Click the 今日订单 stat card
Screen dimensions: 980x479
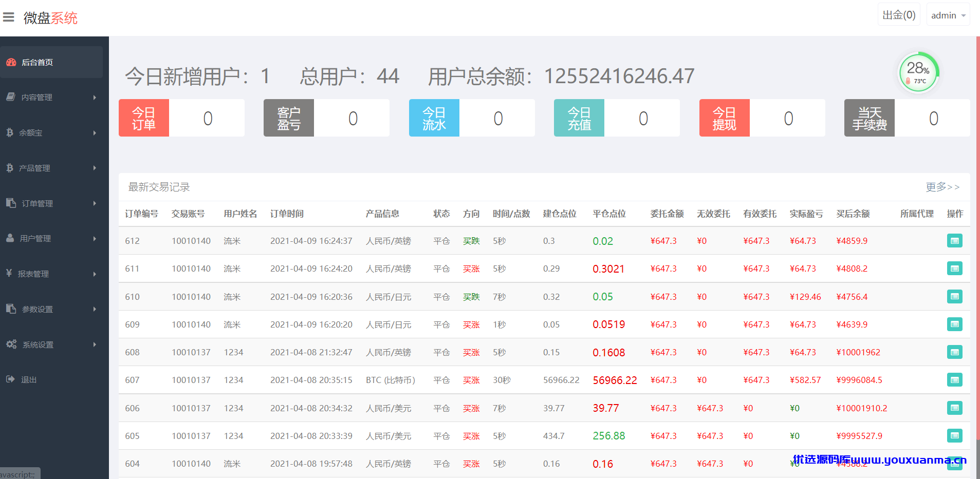(x=181, y=118)
